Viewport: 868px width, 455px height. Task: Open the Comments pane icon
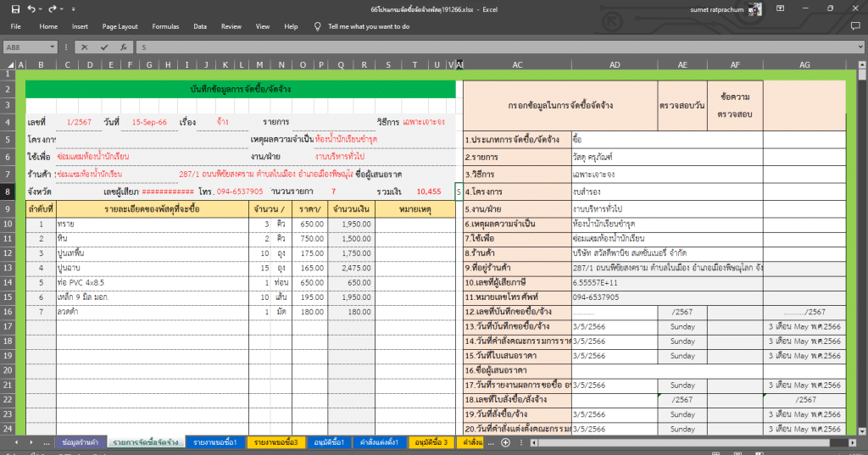click(x=855, y=26)
